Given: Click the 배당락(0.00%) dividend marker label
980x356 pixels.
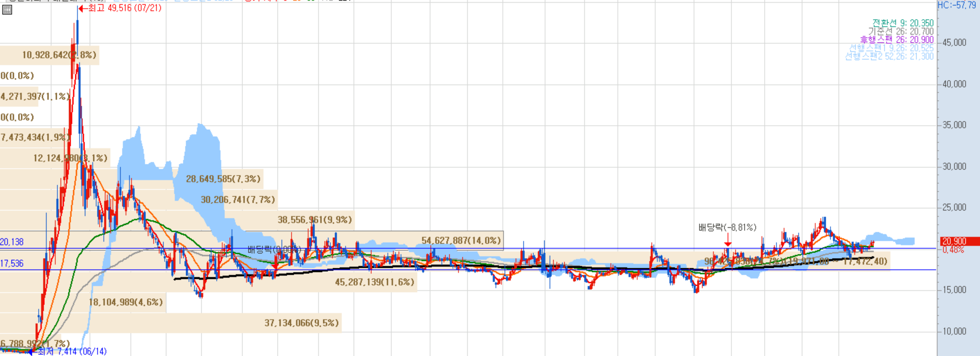Looking at the screenshot, I should click(x=274, y=250).
